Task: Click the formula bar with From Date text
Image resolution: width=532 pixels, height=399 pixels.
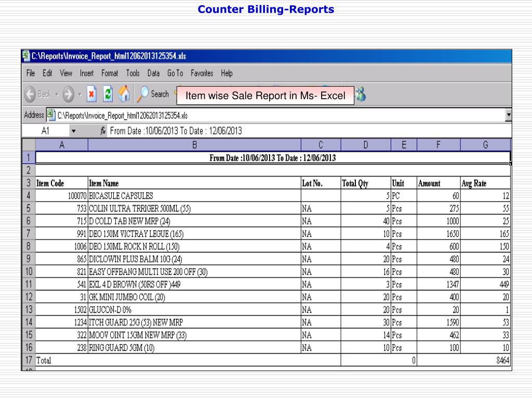Action: click(310, 131)
